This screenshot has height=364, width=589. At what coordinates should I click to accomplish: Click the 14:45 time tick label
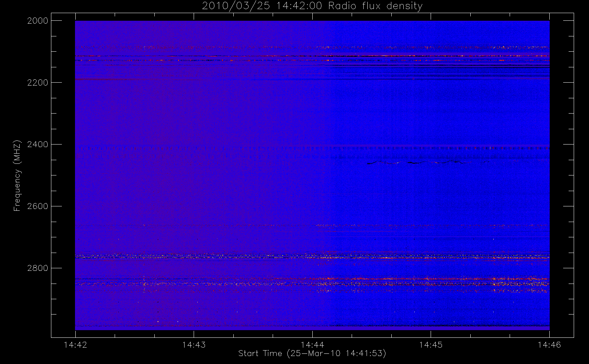pyautogui.click(x=431, y=345)
